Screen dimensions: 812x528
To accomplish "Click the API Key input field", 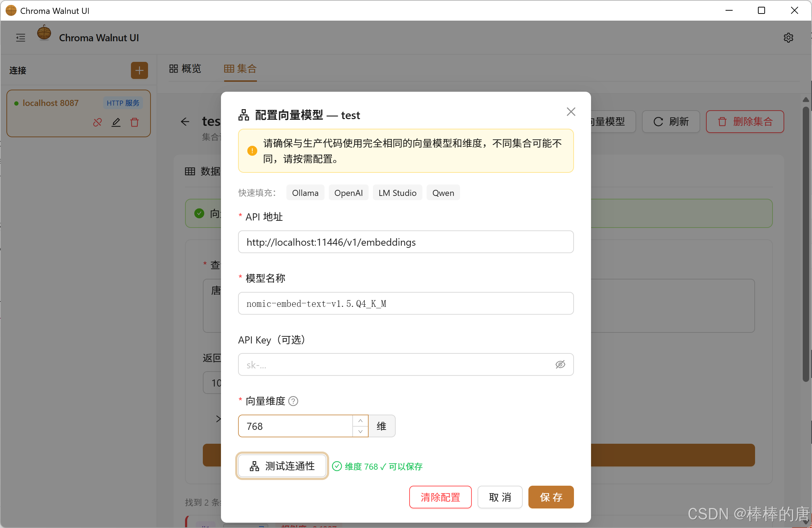I will (x=406, y=364).
